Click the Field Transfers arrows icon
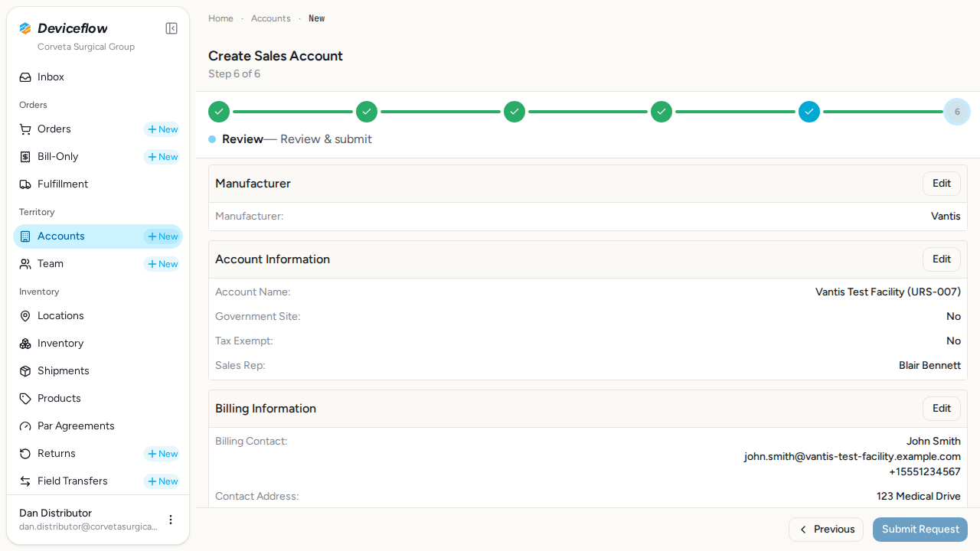Image resolution: width=980 pixels, height=551 pixels. click(x=25, y=481)
